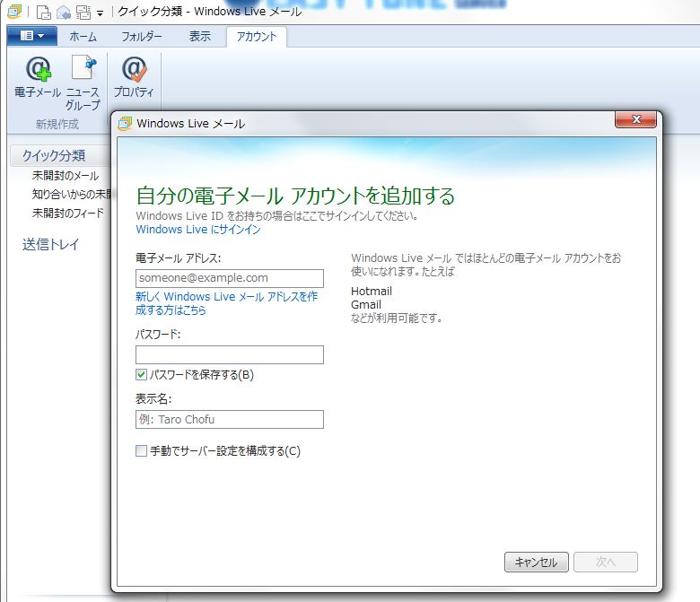Click the 電子メール アドレス input field
Image resolution: width=700 pixels, height=602 pixels.
(229, 278)
